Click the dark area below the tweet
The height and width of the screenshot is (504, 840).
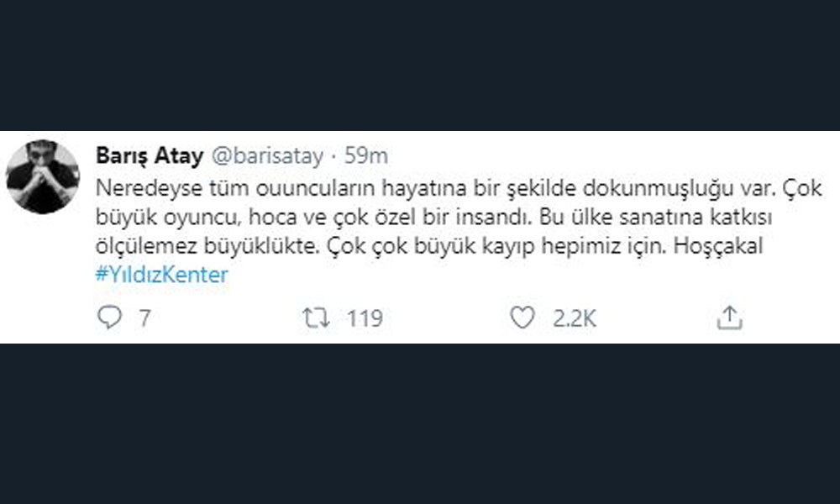(420, 420)
